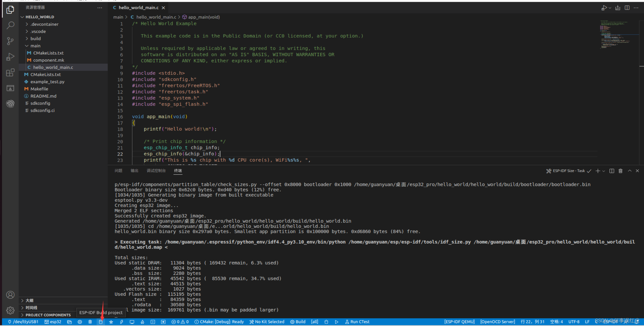644x326 pixels.
Task: Expand the PROJECT COMPONENTS section
Action: pos(48,315)
